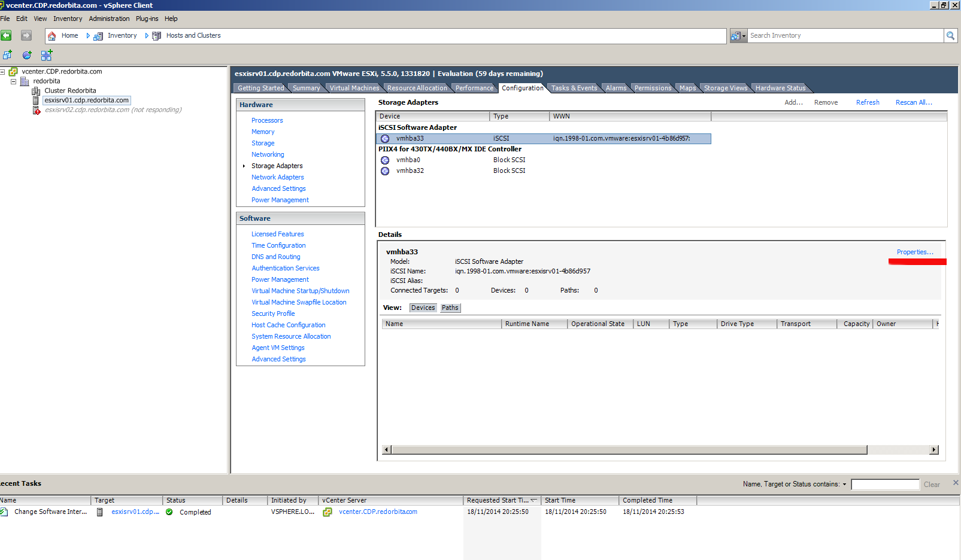
Task: Open Properties for vmhba33
Action: 914,252
